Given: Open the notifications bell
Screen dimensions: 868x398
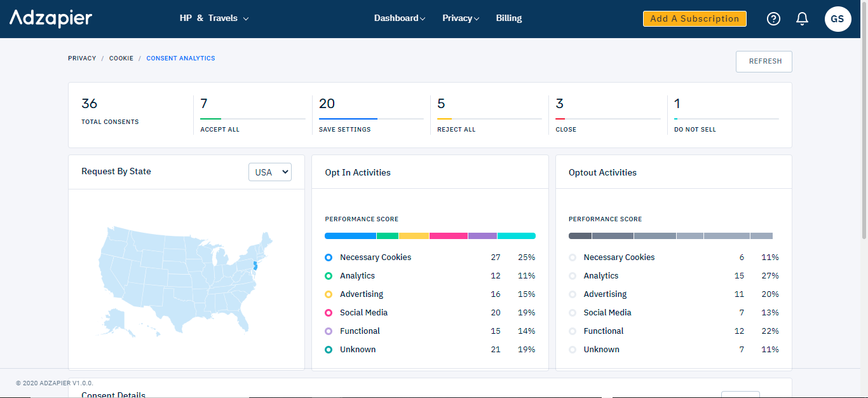Looking at the screenshot, I should (x=802, y=18).
